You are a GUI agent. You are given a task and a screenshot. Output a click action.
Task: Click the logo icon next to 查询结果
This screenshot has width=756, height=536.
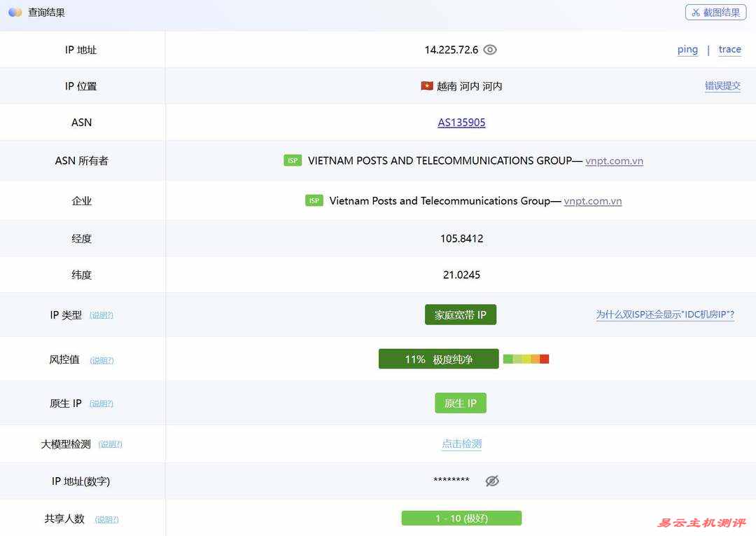point(15,12)
